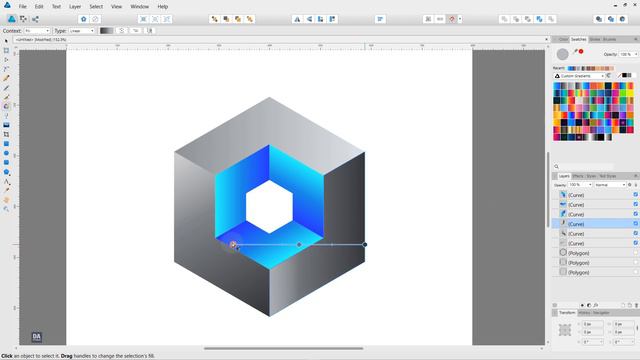Toggle the layer lock icon in Layers panel
Screen dimensions: 640x360
tap(636, 185)
